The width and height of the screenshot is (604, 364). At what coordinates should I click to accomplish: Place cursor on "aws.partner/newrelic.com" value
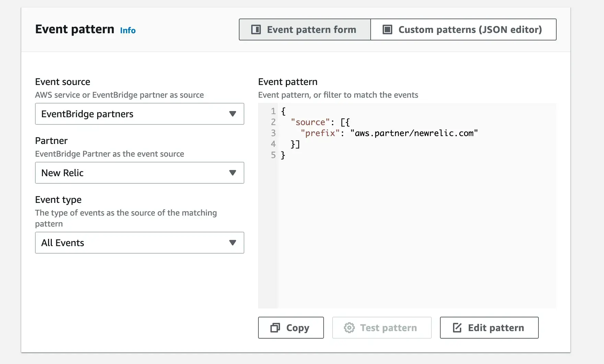pos(414,133)
